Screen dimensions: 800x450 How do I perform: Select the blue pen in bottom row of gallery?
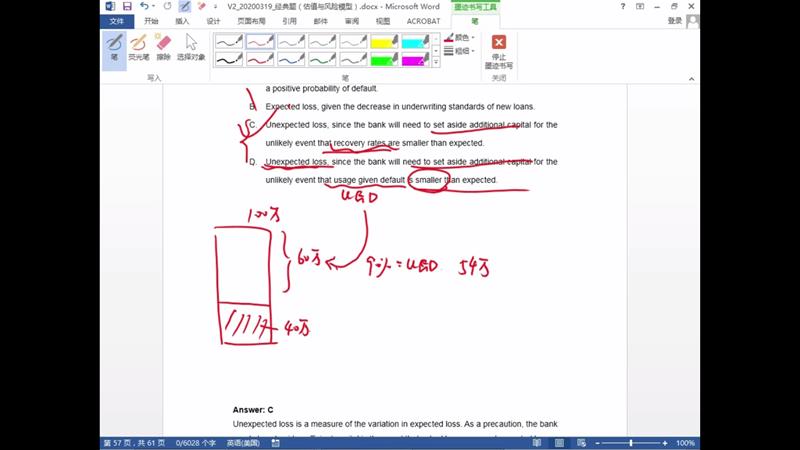click(x=291, y=59)
